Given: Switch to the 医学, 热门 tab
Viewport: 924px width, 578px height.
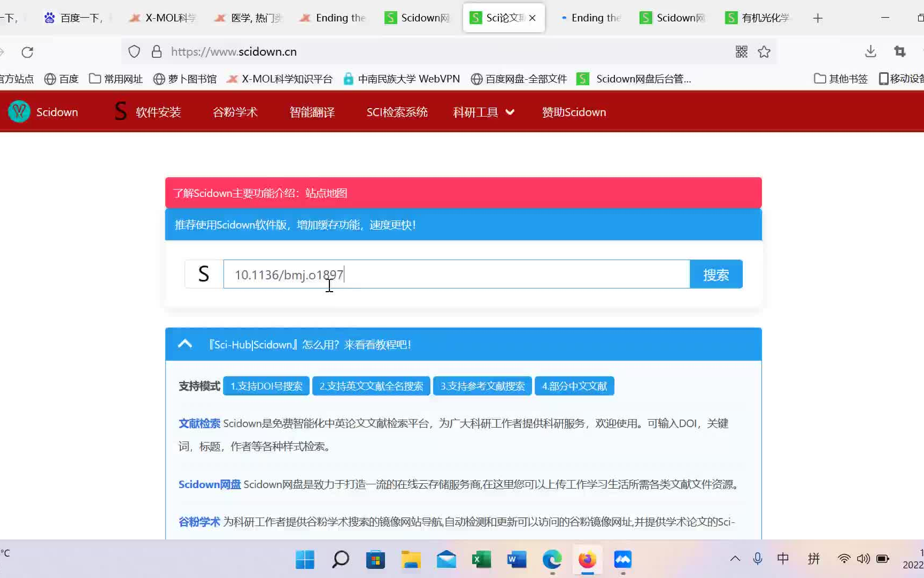Looking at the screenshot, I should click(x=248, y=18).
